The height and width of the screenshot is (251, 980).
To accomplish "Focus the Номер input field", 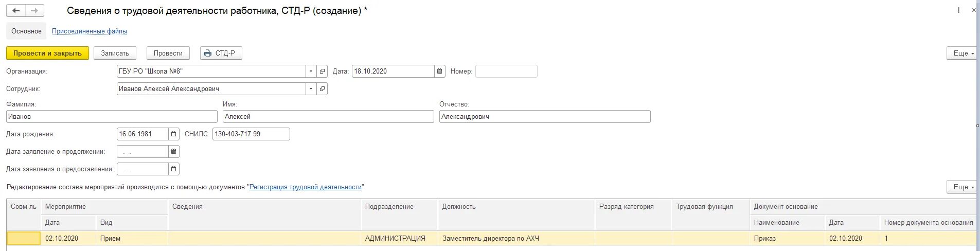I will 506,71.
